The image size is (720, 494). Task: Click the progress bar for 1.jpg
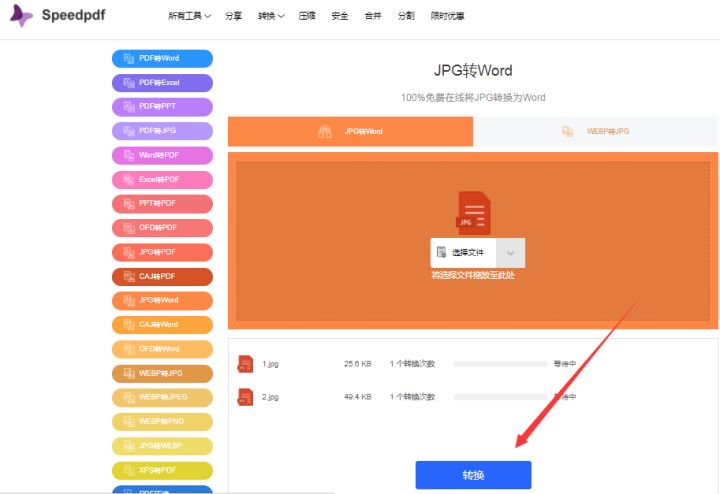pyautogui.click(x=501, y=364)
